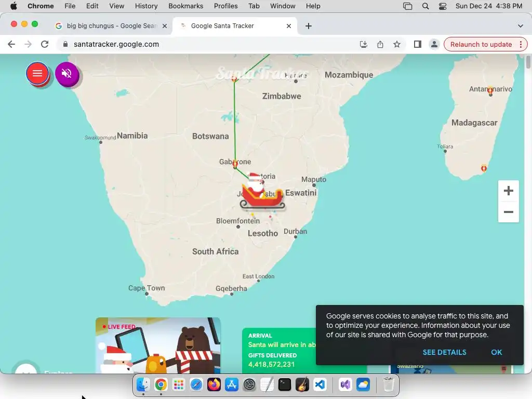The height and width of the screenshot is (399, 532).
Task: Click the date and time in menu bar
Action: [488, 6]
